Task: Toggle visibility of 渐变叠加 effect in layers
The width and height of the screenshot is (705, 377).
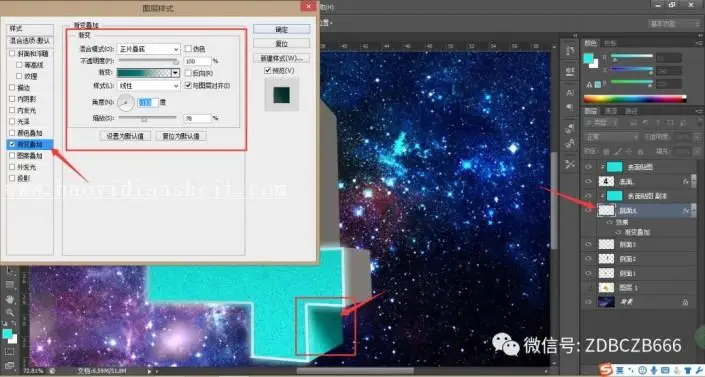Action: tap(619, 233)
